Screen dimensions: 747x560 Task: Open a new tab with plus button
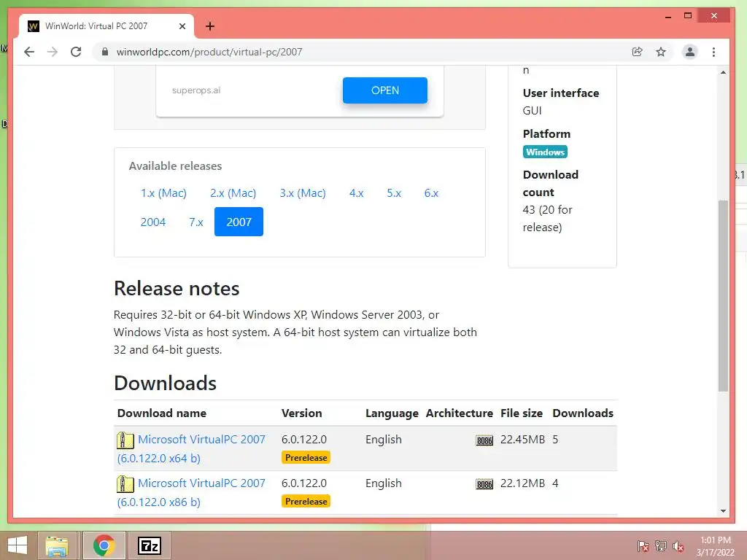tap(210, 26)
